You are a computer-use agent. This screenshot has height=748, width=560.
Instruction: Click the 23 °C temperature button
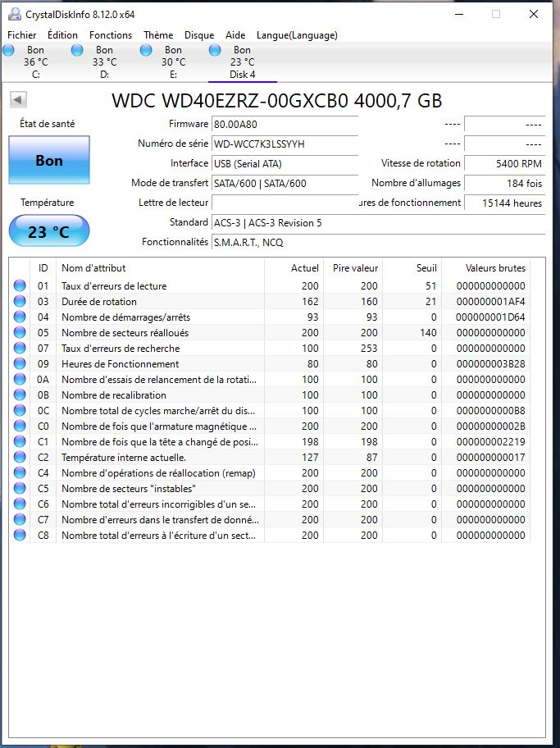coord(49,231)
